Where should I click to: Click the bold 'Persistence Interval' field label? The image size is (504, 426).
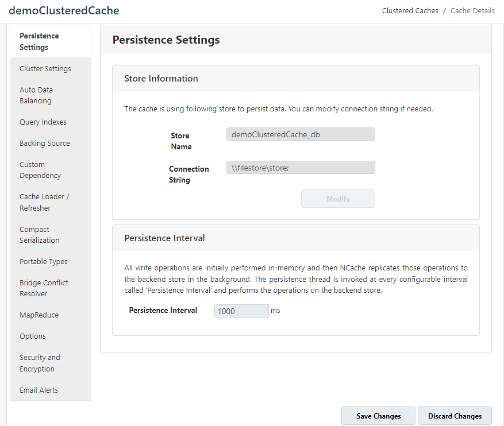(x=163, y=310)
